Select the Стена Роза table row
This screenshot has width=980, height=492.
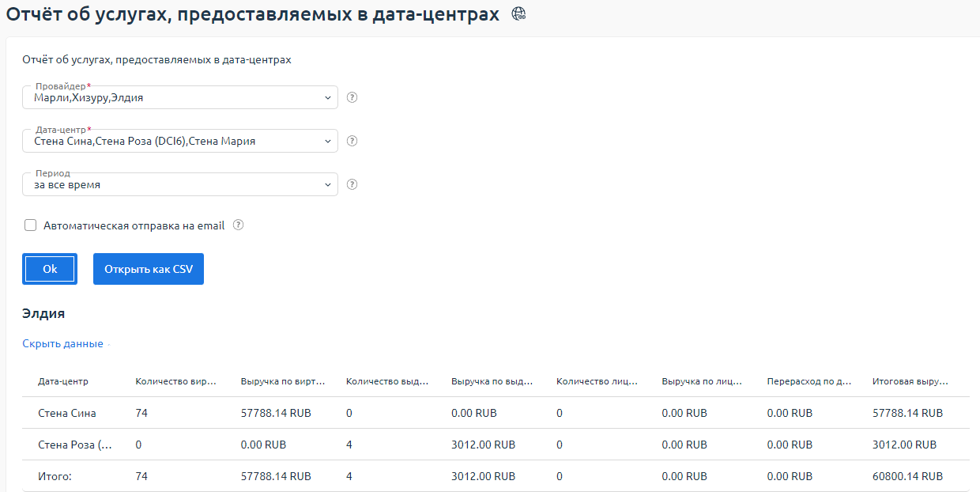pyautogui.click(x=74, y=445)
